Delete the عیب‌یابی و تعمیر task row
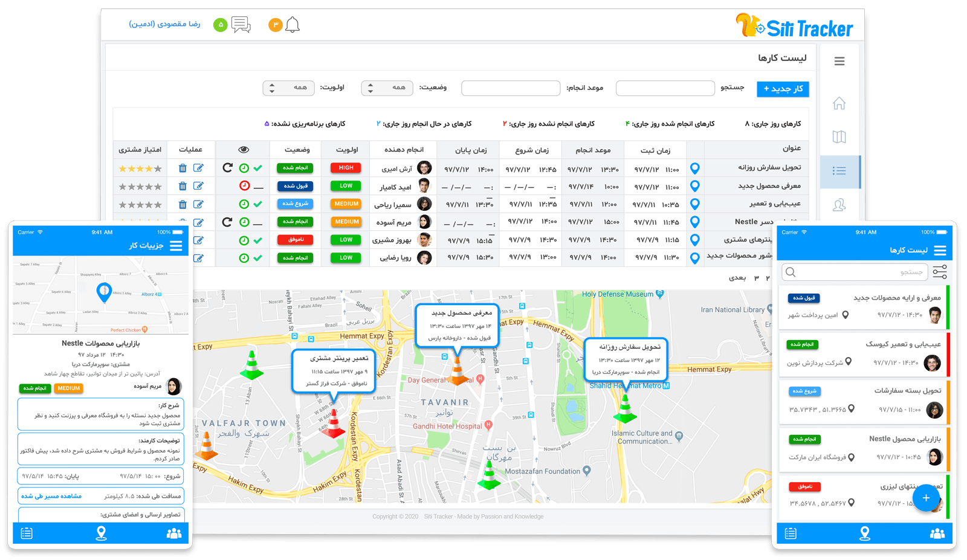Viewport: 967px width, 560px height. click(x=183, y=204)
